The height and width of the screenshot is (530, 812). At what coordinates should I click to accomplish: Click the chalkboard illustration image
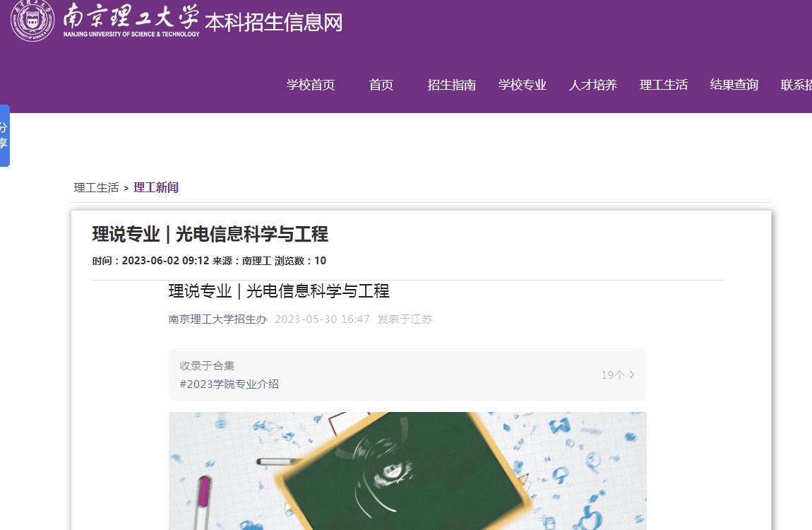(407, 471)
